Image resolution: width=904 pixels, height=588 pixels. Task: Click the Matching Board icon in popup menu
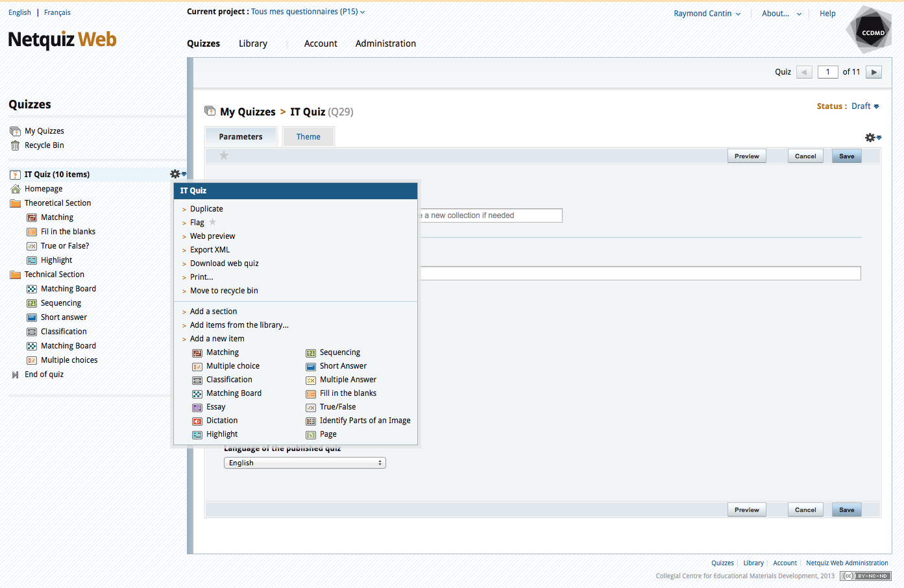pyautogui.click(x=197, y=394)
